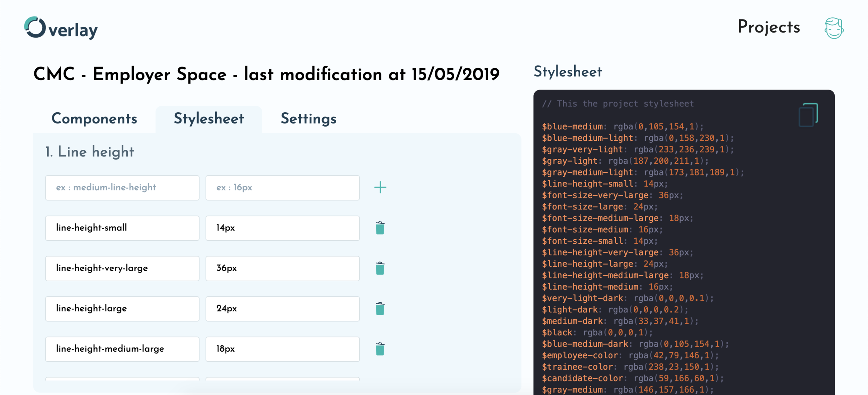Switch to the Components tab
Screen dimensions: 868x395
(94, 119)
